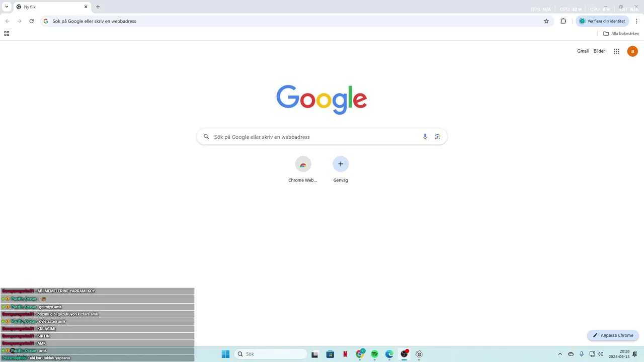Click the Anpassa Chrome button
The image size is (644, 362).
[613, 335]
